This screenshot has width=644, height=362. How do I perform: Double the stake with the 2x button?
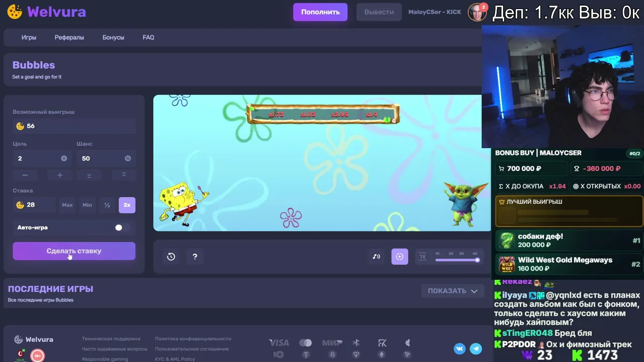coord(127,205)
